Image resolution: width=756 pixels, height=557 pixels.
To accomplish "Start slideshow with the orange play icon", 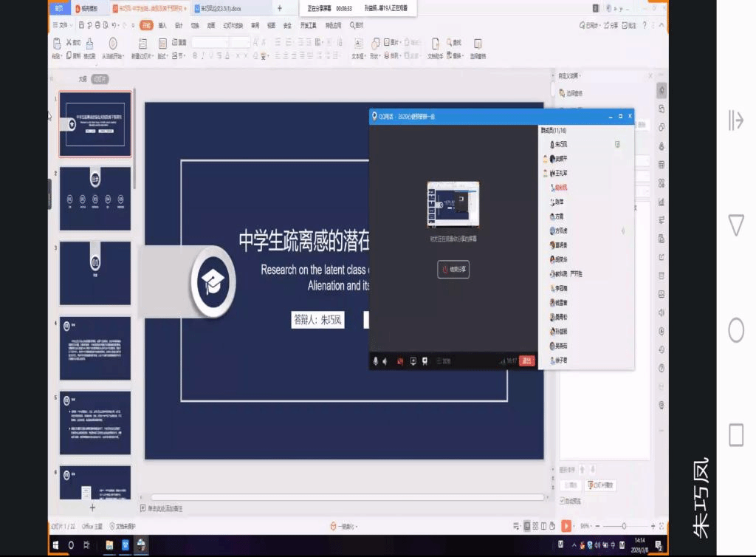I will [566, 526].
